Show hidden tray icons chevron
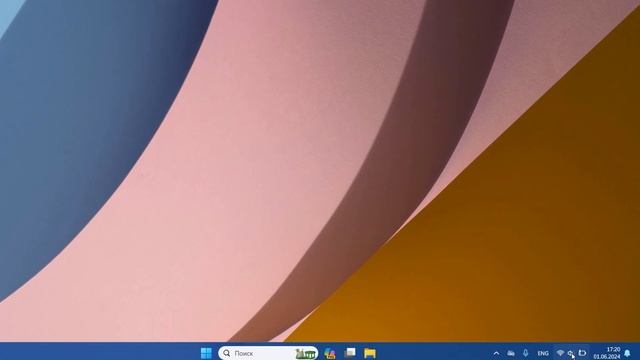This screenshot has height=360, width=640. tap(496, 353)
